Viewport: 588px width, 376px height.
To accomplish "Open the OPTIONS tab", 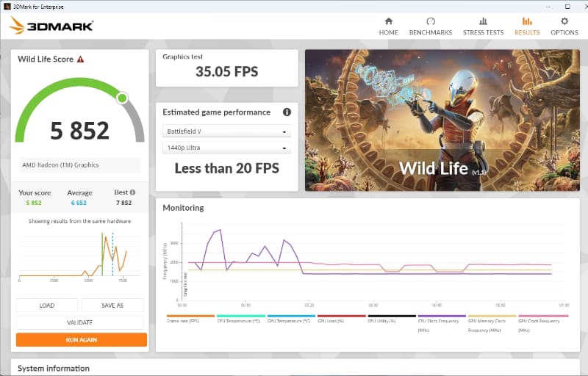I will 564,26.
